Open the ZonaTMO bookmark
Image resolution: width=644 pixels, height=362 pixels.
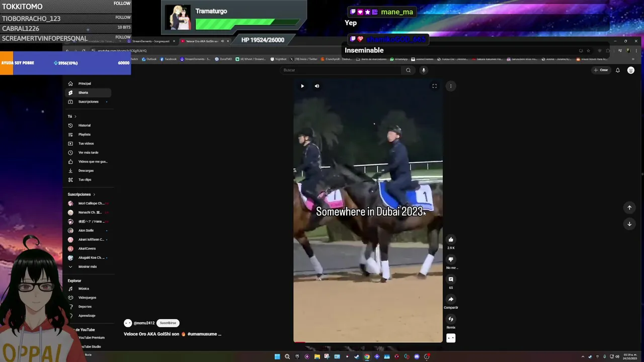[223, 59]
